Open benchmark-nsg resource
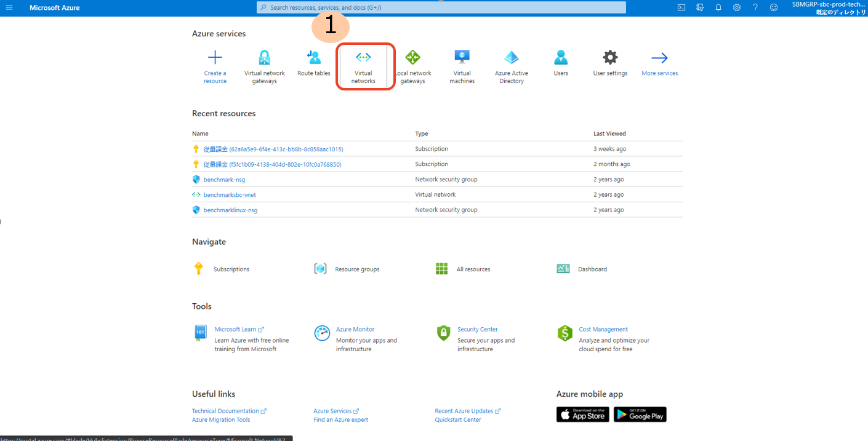Screen dimensions: 868x441 tap(224, 180)
